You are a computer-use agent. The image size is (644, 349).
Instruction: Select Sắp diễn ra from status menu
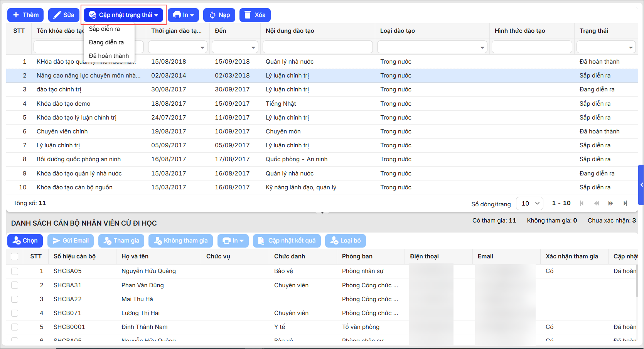pos(104,29)
